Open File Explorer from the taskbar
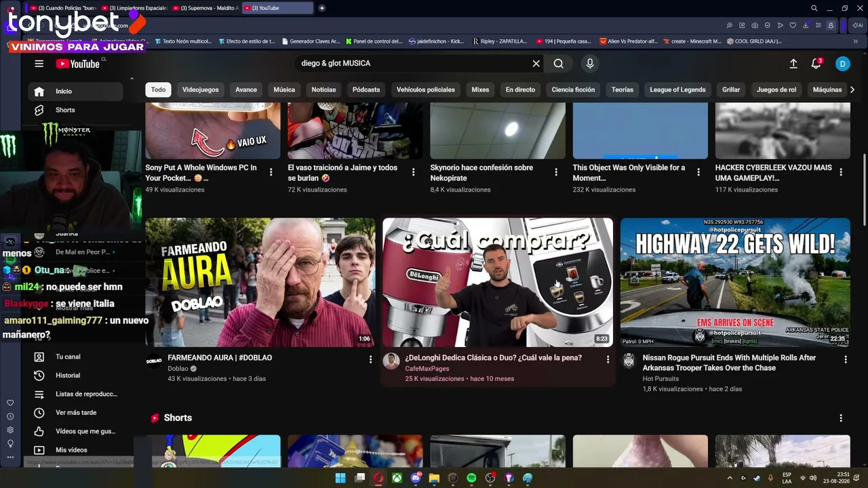Screen dimensions: 868x488 434,478
